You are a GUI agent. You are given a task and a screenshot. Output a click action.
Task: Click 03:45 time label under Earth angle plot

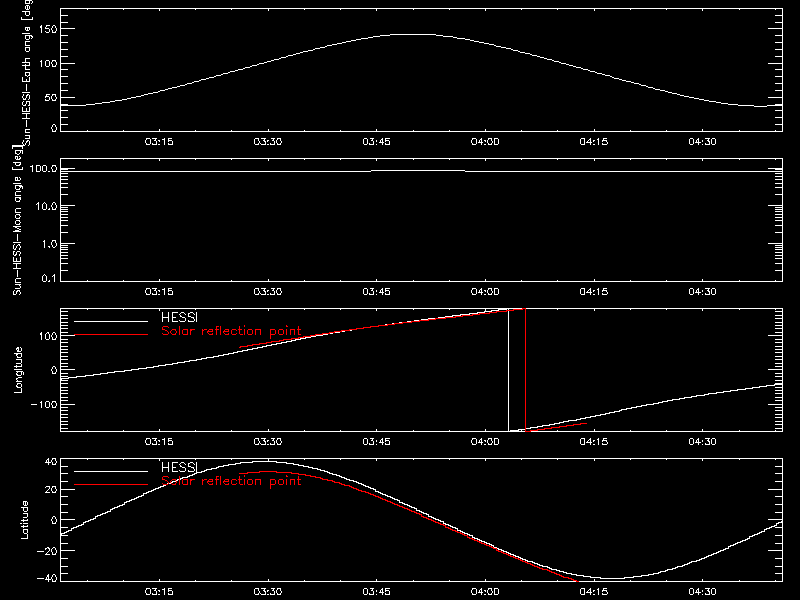pos(377,141)
